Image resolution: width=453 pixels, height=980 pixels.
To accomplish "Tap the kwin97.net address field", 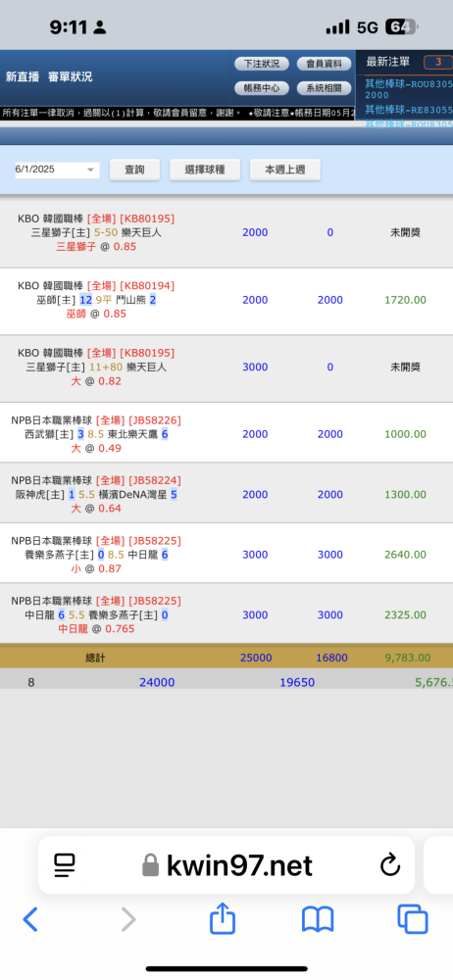I will [x=226, y=865].
